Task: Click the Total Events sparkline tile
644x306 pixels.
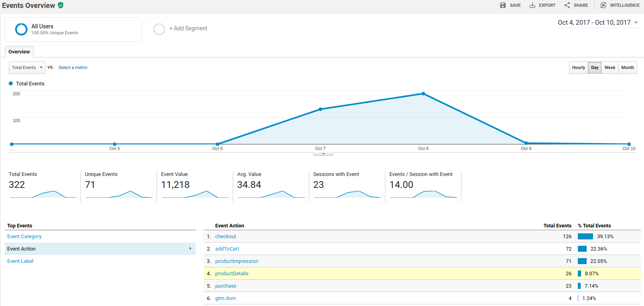Action: (x=43, y=186)
